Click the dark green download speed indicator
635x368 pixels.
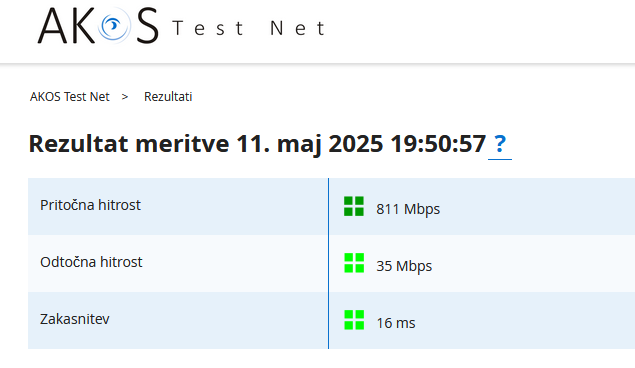pyautogui.click(x=354, y=206)
